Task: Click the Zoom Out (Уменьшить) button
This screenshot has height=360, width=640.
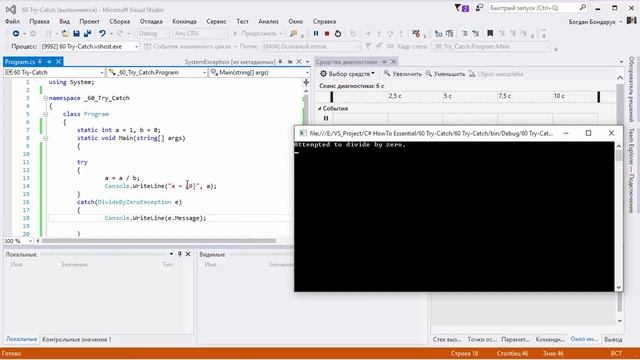Action: point(445,74)
